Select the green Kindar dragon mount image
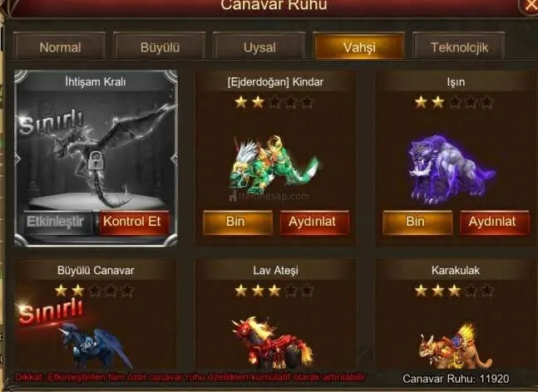This screenshot has width=538, height=392. pos(274,165)
